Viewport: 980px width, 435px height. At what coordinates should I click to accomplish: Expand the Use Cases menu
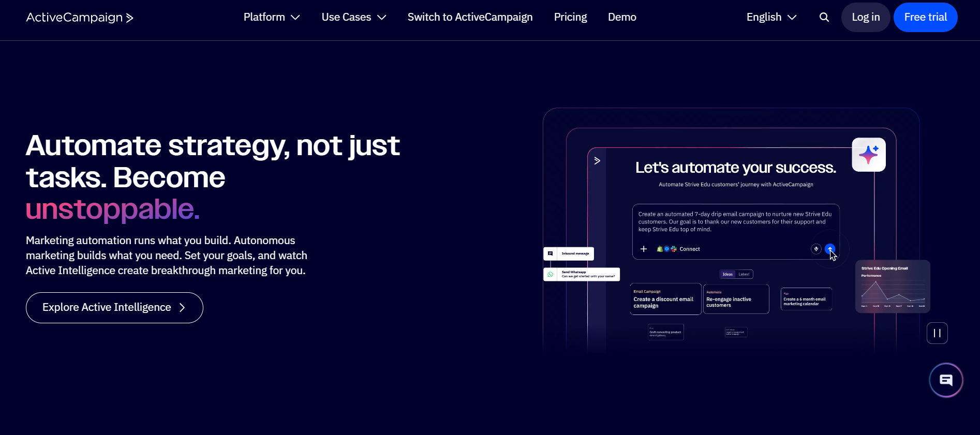pyautogui.click(x=354, y=17)
